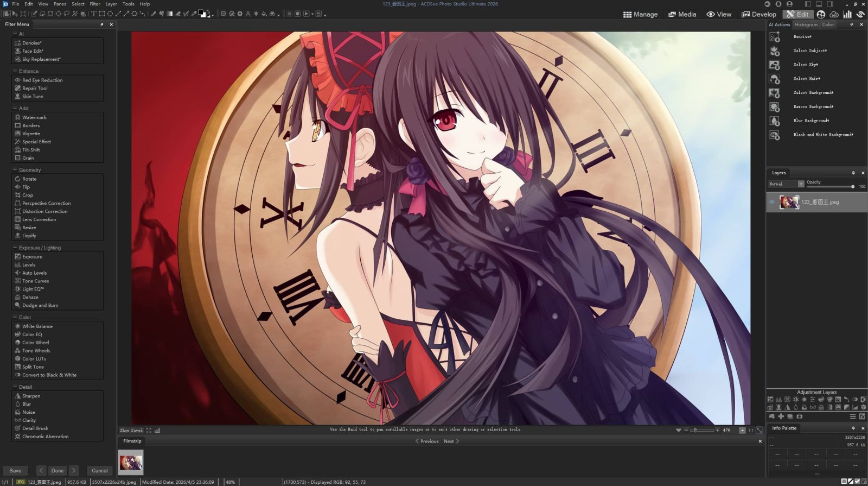
Task: Pin the Layers panel
Action: coord(853,173)
